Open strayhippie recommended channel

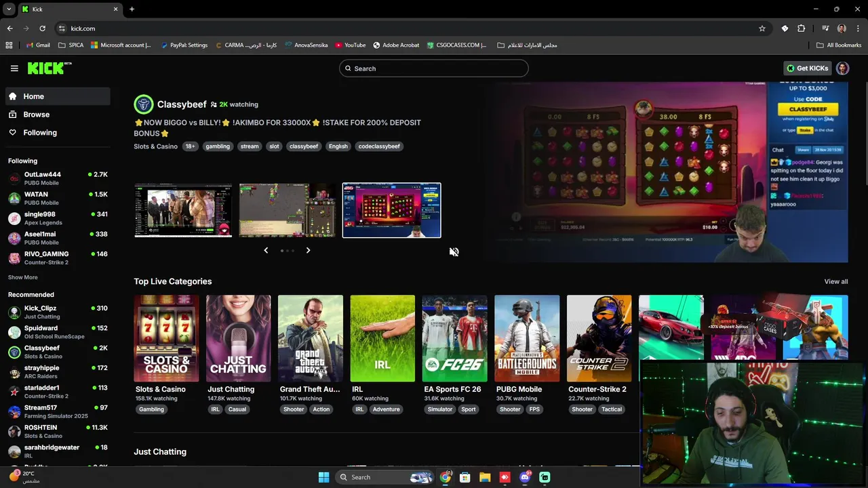pos(58,371)
